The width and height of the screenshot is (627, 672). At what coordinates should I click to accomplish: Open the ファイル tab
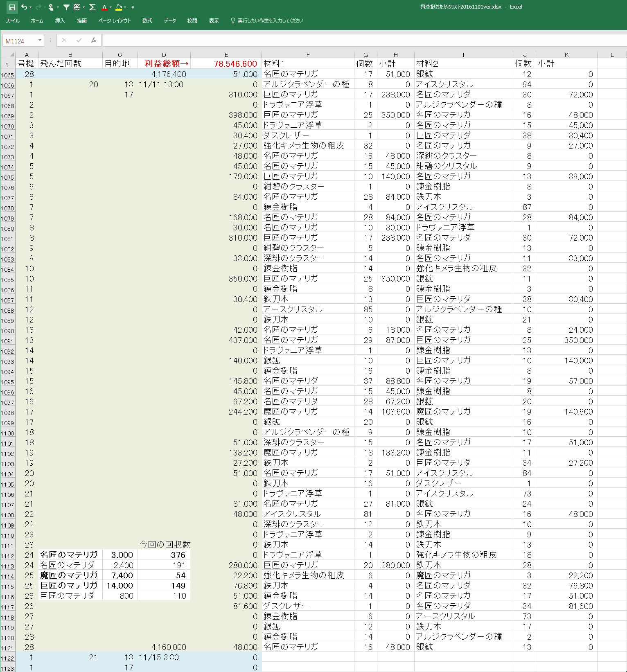point(12,20)
